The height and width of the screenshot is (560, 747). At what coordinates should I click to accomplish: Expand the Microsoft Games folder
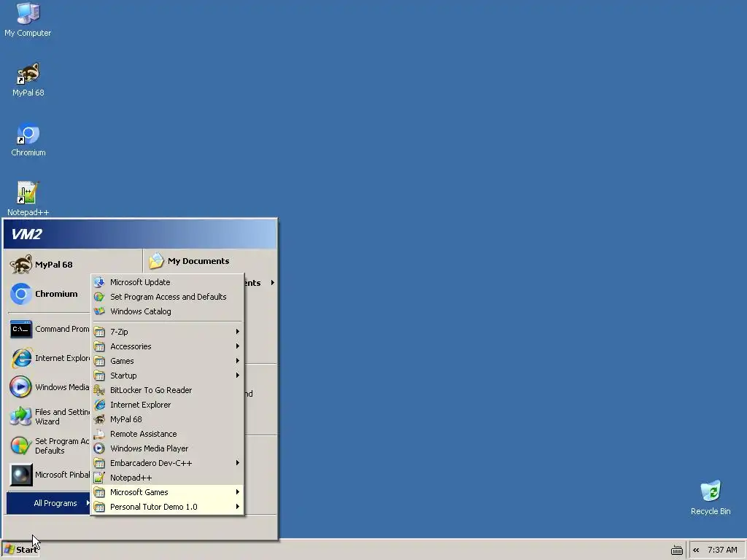167,492
